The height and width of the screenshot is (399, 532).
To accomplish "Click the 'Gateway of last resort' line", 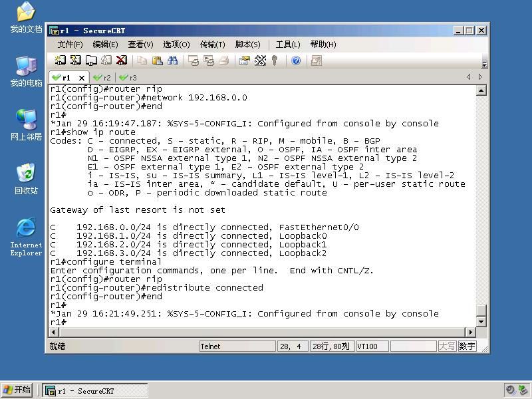I will coord(138,210).
